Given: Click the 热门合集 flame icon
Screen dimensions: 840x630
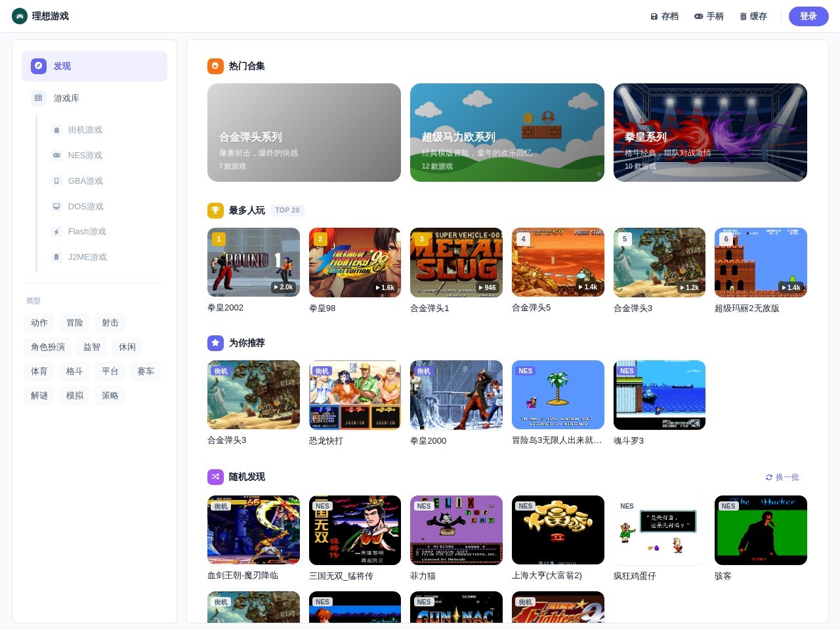Looking at the screenshot, I should [215, 66].
